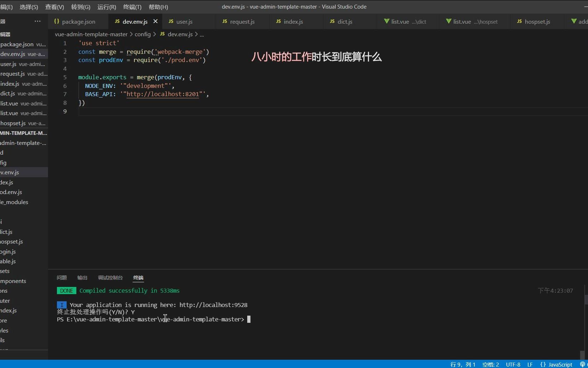The width and height of the screenshot is (588, 368).
Task: Expand the router folder
Action: click(x=24, y=301)
